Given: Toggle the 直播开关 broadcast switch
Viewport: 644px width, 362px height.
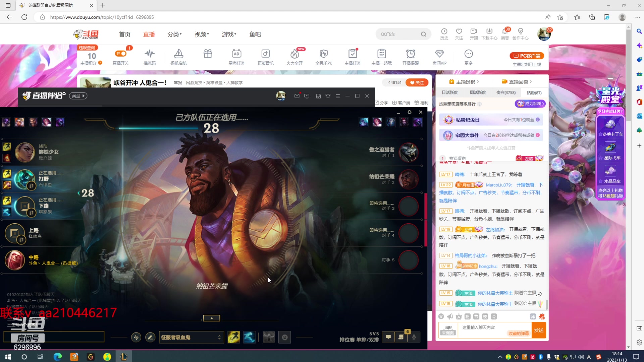Looking at the screenshot, I should [121, 54].
